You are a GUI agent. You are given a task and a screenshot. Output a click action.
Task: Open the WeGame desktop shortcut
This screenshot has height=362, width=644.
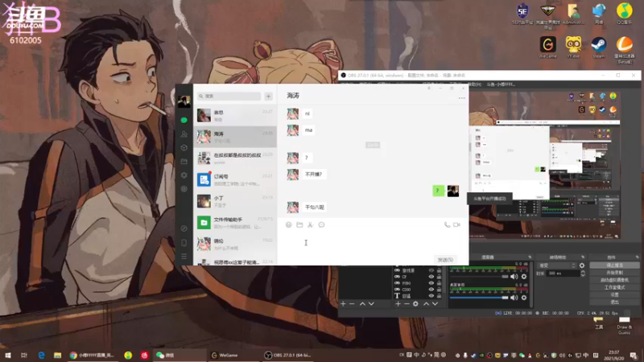click(x=548, y=47)
